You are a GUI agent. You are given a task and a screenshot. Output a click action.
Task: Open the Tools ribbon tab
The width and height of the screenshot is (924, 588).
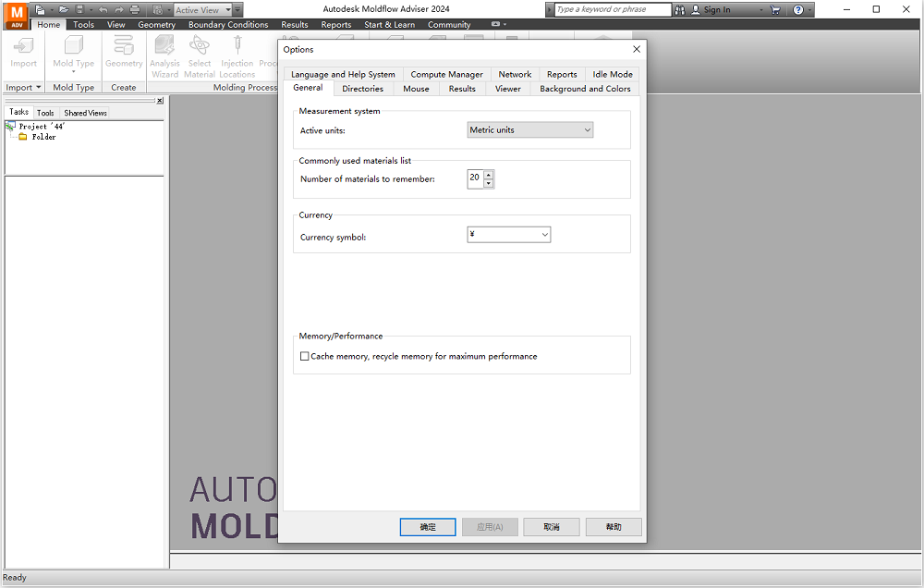click(84, 25)
